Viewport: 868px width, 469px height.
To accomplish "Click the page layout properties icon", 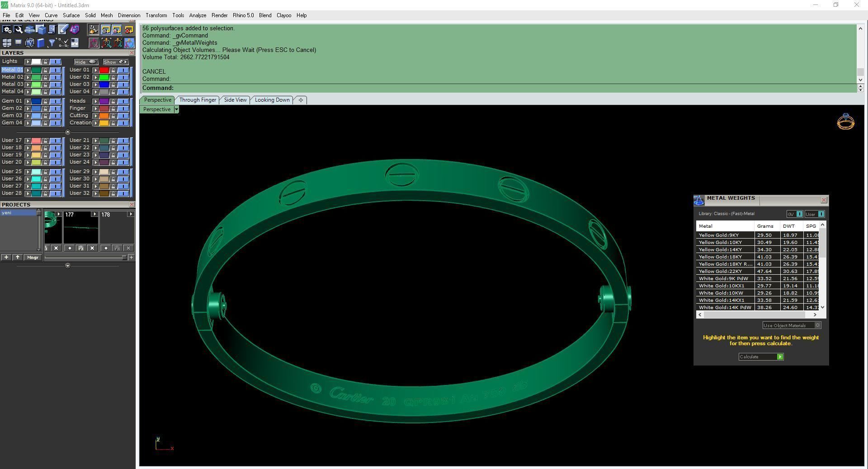I will [75, 43].
